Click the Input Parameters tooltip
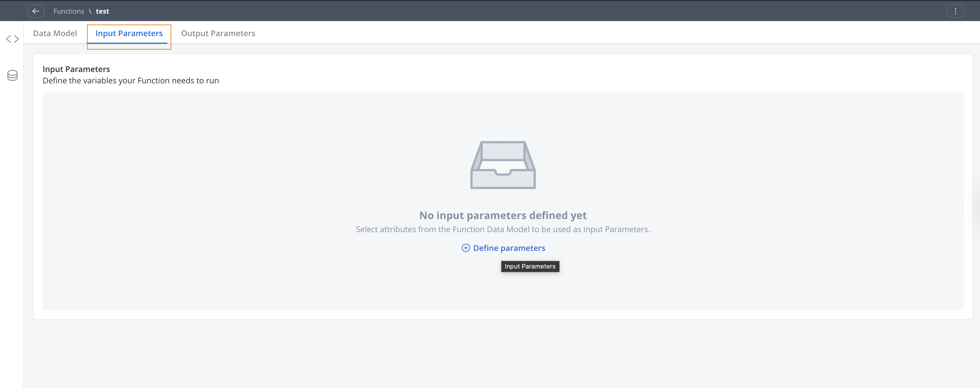This screenshot has width=980, height=388. pyautogui.click(x=530, y=266)
